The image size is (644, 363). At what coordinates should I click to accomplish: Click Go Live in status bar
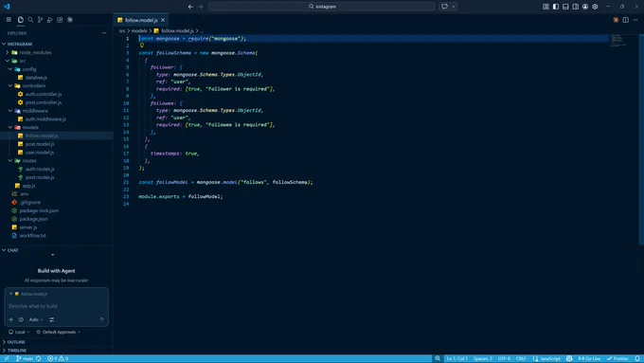point(589,358)
